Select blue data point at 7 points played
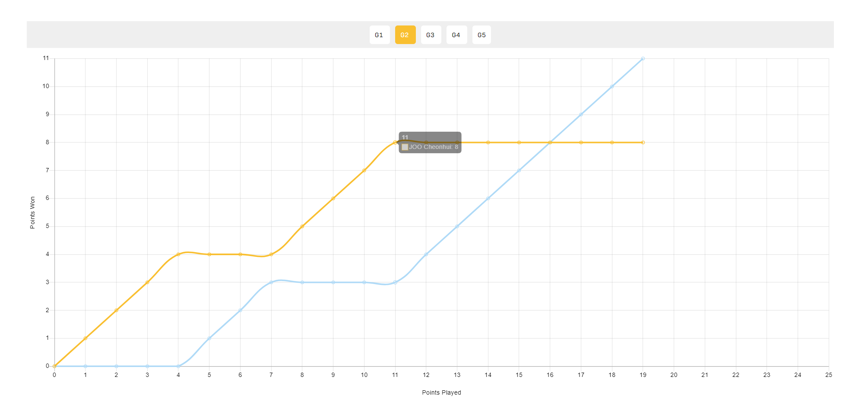The height and width of the screenshot is (405, 868). (271, 282)
